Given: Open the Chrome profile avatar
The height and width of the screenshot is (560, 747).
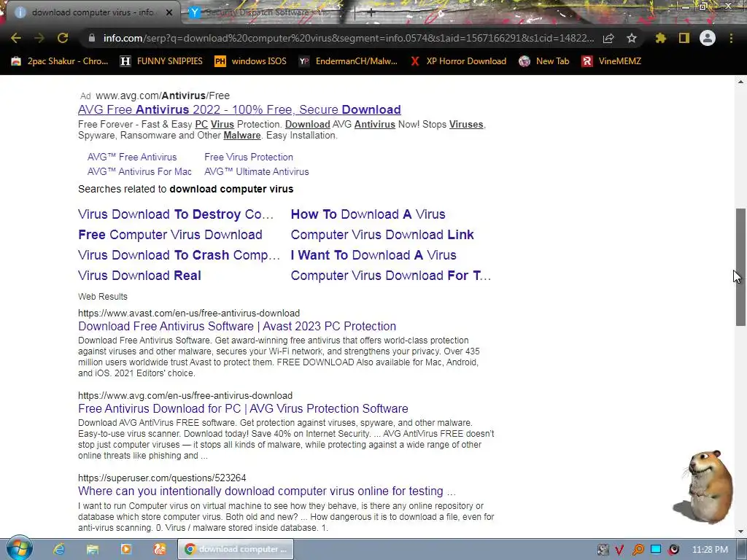Looking at the screenshot, I should [x=708, y=38].
